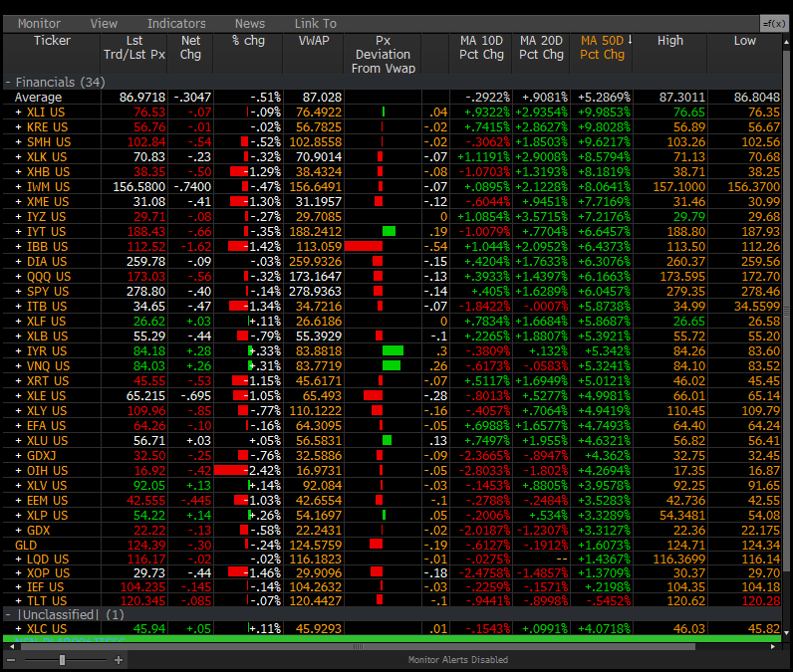This screenshot has height=672, width=793.
Task: Click the zoom out minus icon
Action: [11, 660]
